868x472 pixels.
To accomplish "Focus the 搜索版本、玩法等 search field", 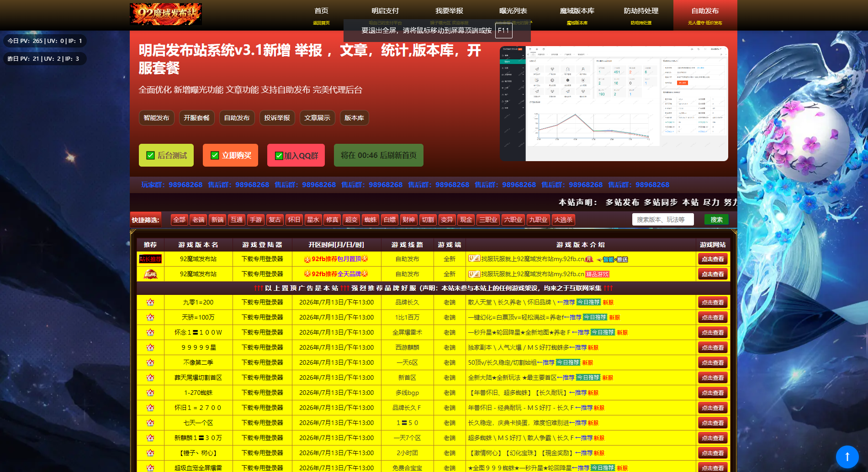I will point(663,220).
